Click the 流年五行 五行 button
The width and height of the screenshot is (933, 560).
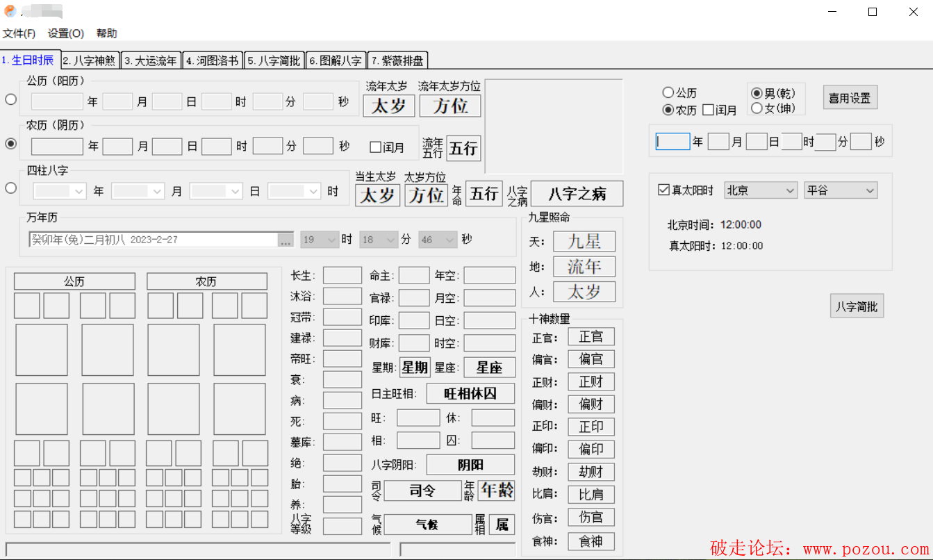coord(463,149)
